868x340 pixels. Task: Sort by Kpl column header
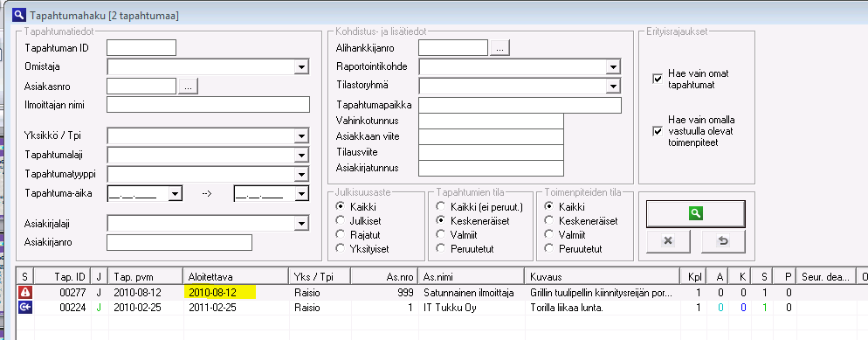click(693, 276)
